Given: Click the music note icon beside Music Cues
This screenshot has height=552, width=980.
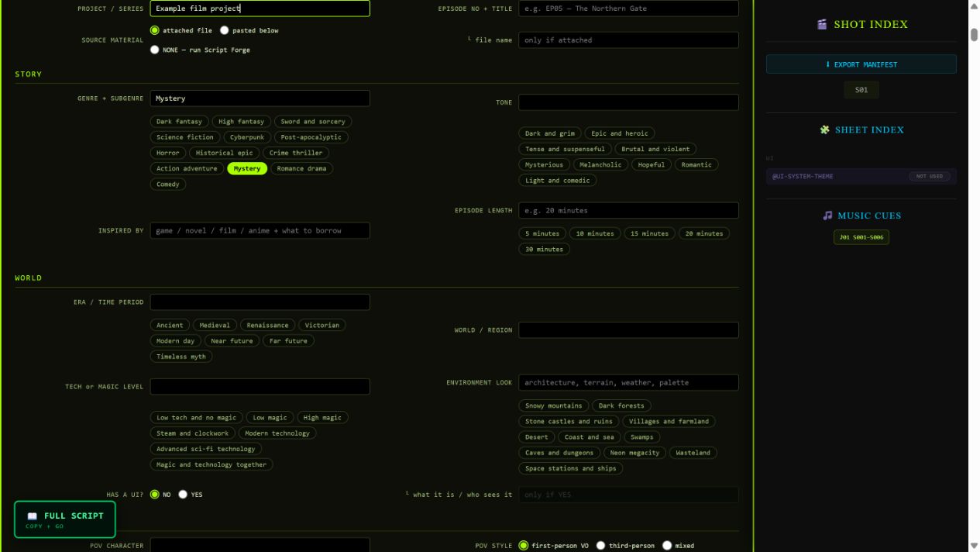Looking at the screenshot, I should pos(827,216).
